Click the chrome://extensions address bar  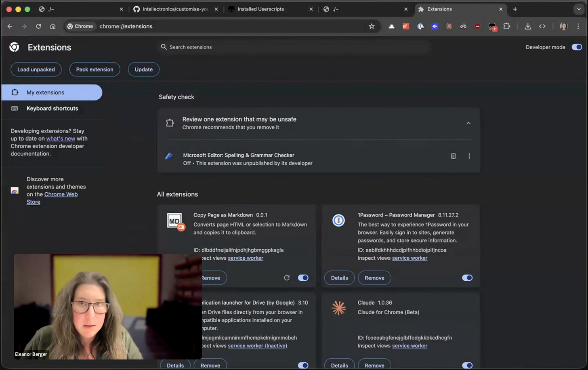(x=222, y=26)
